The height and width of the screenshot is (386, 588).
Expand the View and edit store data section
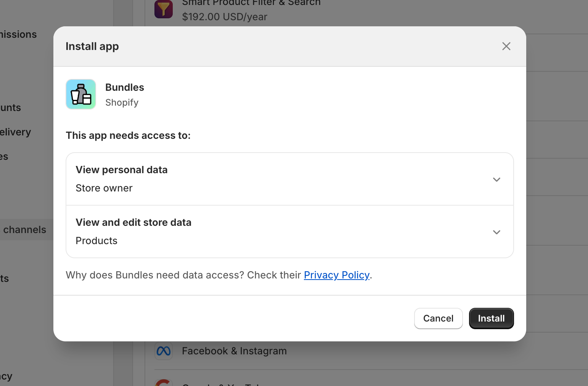click(x=496, y=232)
